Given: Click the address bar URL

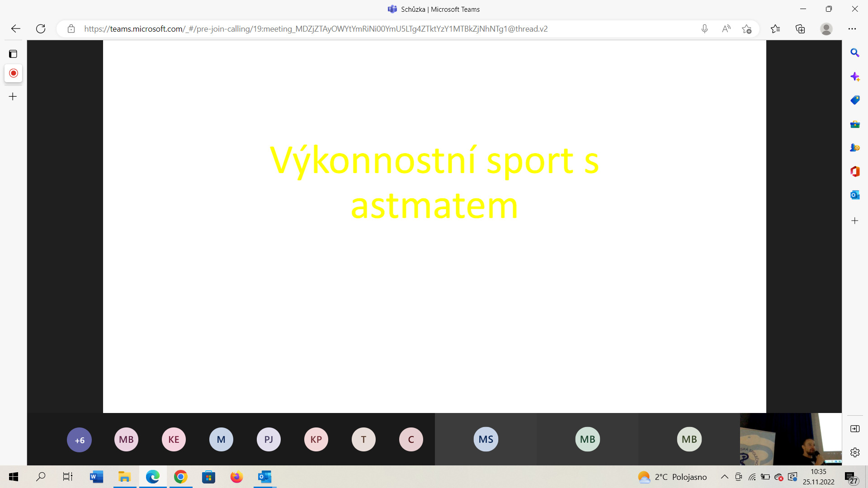Looking at the screenshot, I should [x=316, y=29].
